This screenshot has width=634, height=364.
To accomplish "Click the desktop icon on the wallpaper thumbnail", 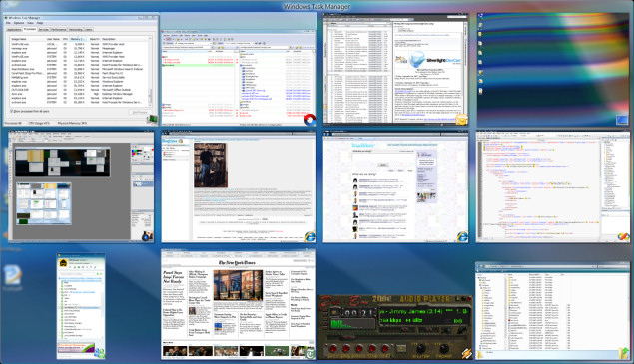I will coord(622,120).
